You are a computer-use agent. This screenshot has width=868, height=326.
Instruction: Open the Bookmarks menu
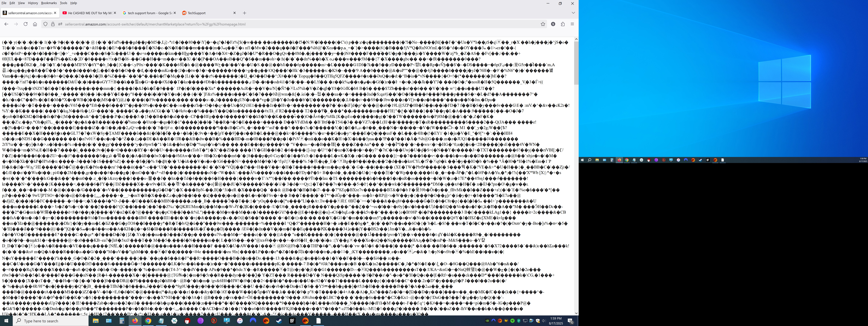[x=49, y=3]
